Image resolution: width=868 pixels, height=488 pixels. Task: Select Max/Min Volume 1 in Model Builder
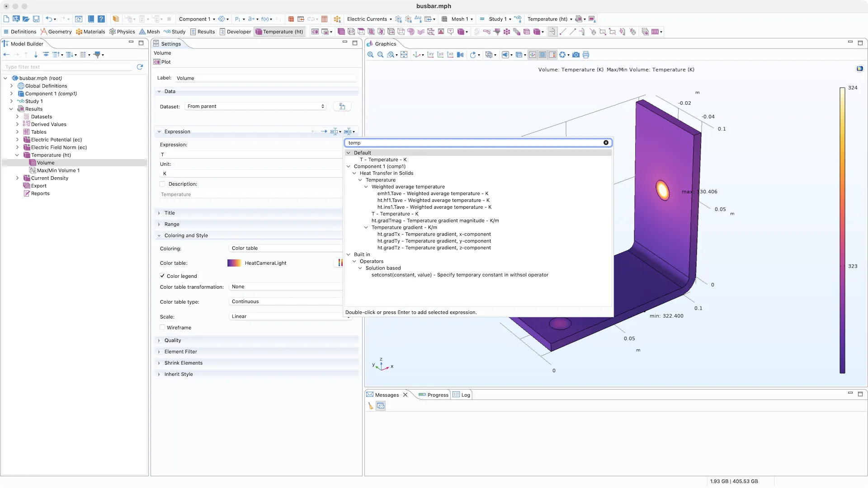pyautogui.click(x=58, y=170)
